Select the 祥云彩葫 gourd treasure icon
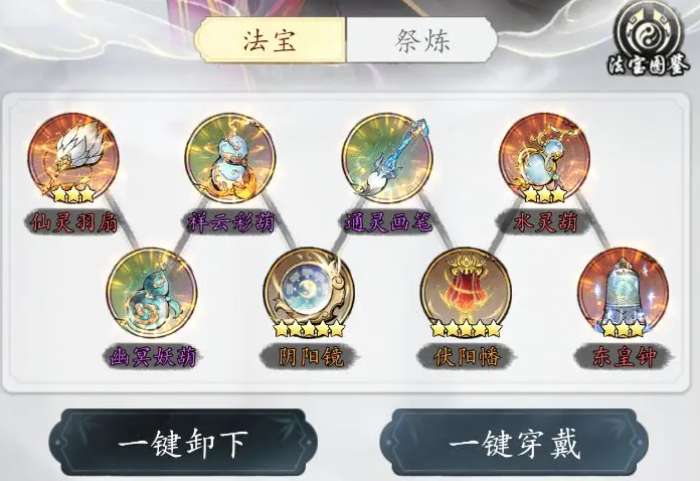 point(230,157)
